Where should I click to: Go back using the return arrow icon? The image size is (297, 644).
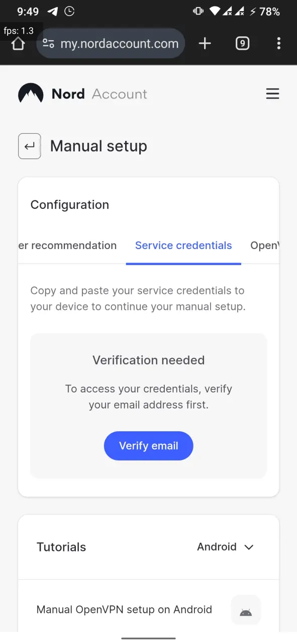tap(30, 146)
